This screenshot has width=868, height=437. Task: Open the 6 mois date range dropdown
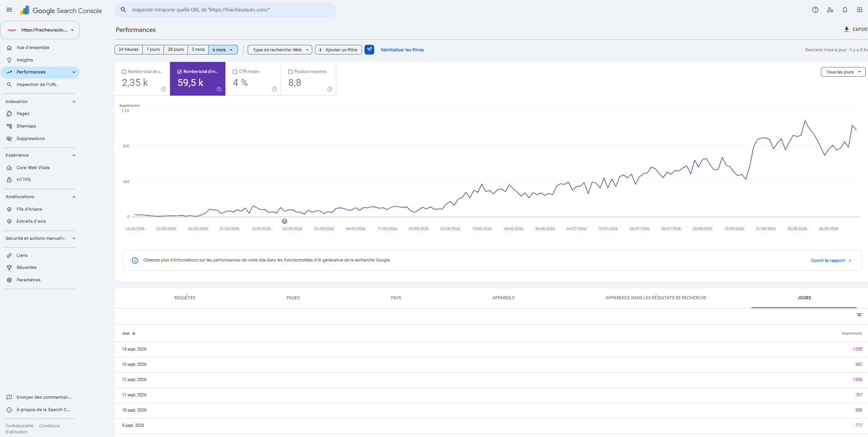pyautogui.click(x=223, y=49)
